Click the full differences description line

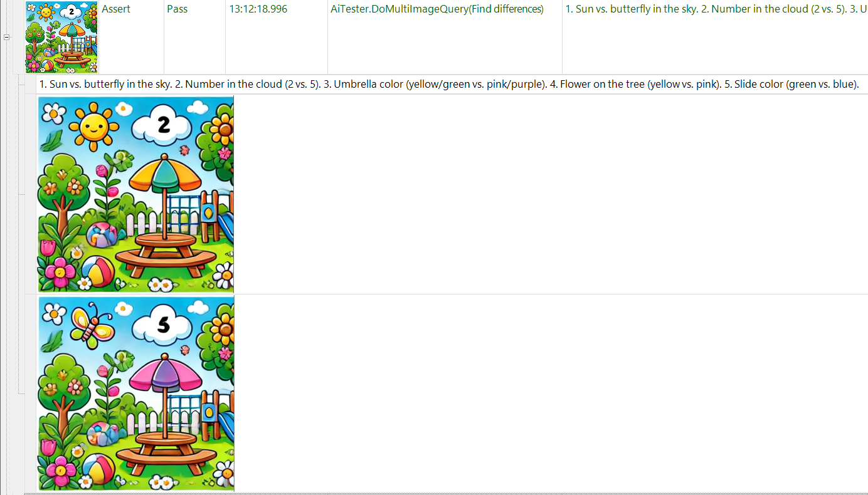[448, 84]
